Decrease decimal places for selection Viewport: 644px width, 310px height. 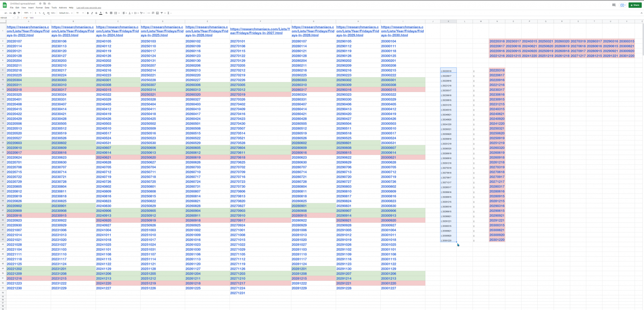[x=44, y=13]
